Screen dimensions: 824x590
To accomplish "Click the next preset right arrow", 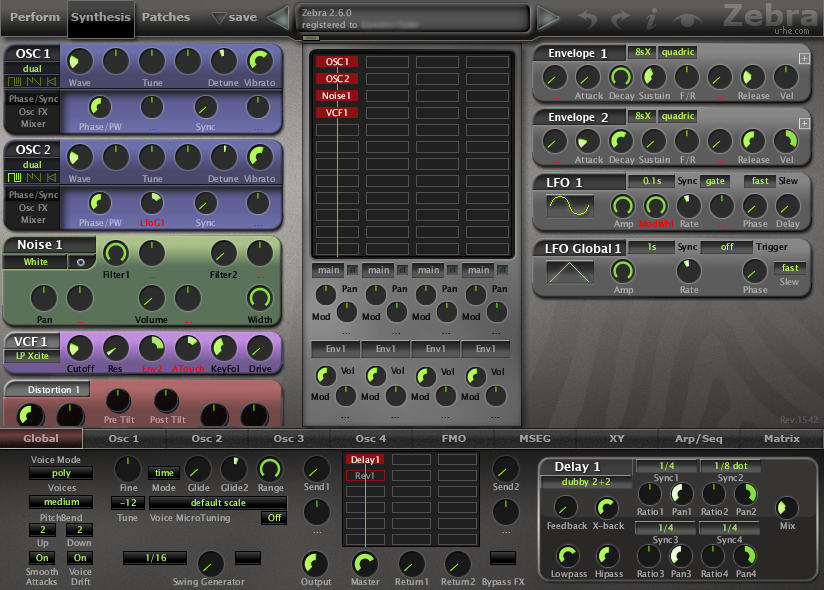I will 547,18.
